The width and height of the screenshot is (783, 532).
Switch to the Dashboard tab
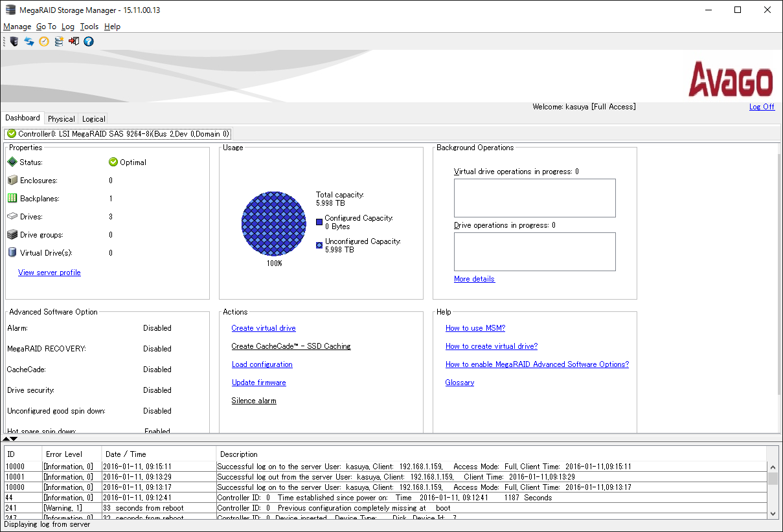(23, 118)
